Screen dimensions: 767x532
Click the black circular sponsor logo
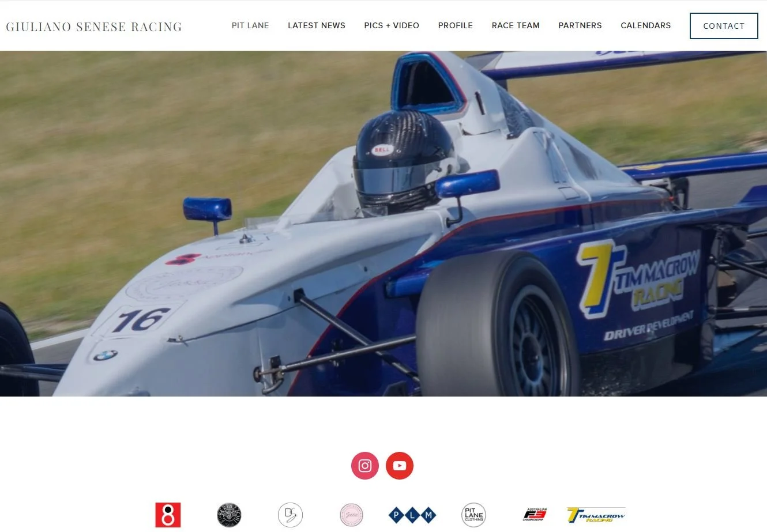[x=229, y=515]
